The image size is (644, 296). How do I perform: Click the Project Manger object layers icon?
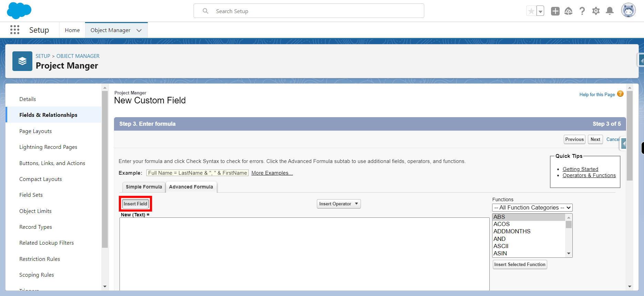(22, 61)
